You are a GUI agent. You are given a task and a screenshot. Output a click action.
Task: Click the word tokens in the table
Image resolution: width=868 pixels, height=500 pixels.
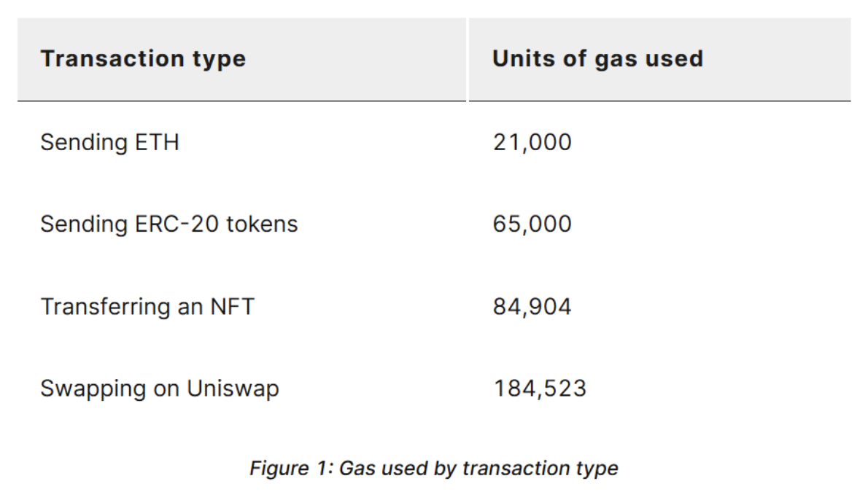[262, 224]
